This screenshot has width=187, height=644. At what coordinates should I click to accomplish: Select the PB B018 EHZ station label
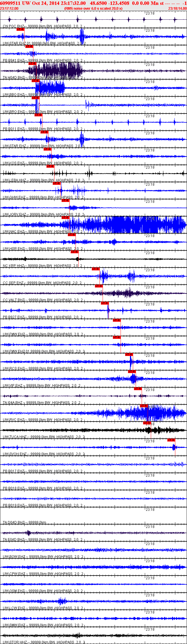[x=43, y=488]
